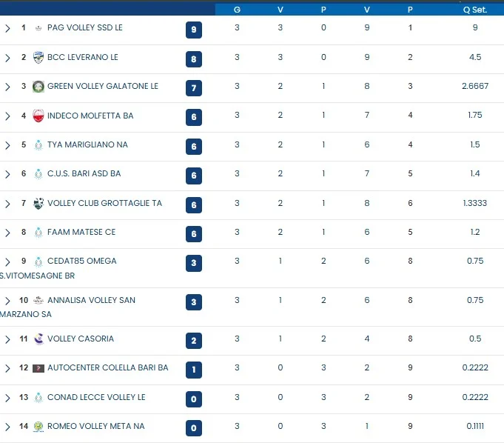This screenshot has width=504, height=443.
Task: Click the Autocenter Colella Bari team logo
Action: tap(38, 368)
